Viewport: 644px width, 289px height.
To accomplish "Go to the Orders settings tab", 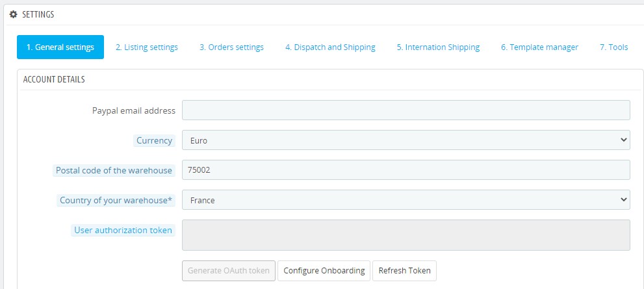I will click(x=231, y=47).
